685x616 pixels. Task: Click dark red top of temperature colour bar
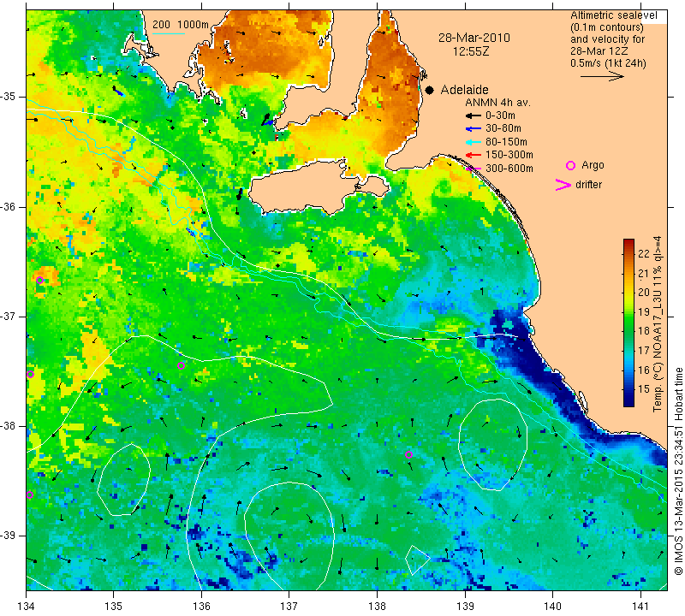pos(628,243)
